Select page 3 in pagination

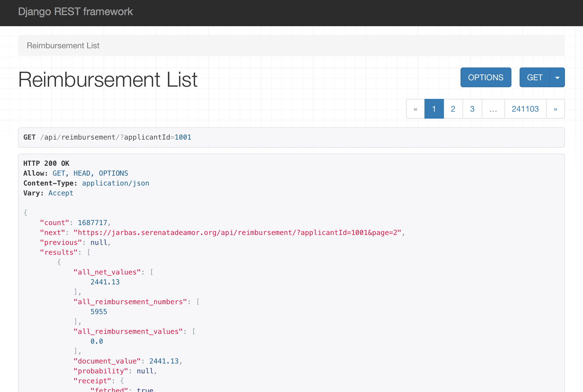click(x=472, y=109)
